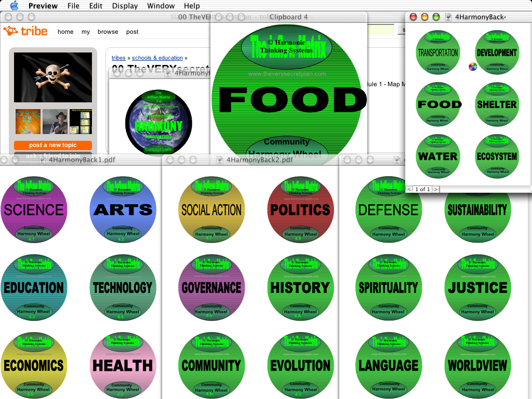532x399 pixels.
Task: Click the POLITICS wheel icon
Action: point(301,209)
